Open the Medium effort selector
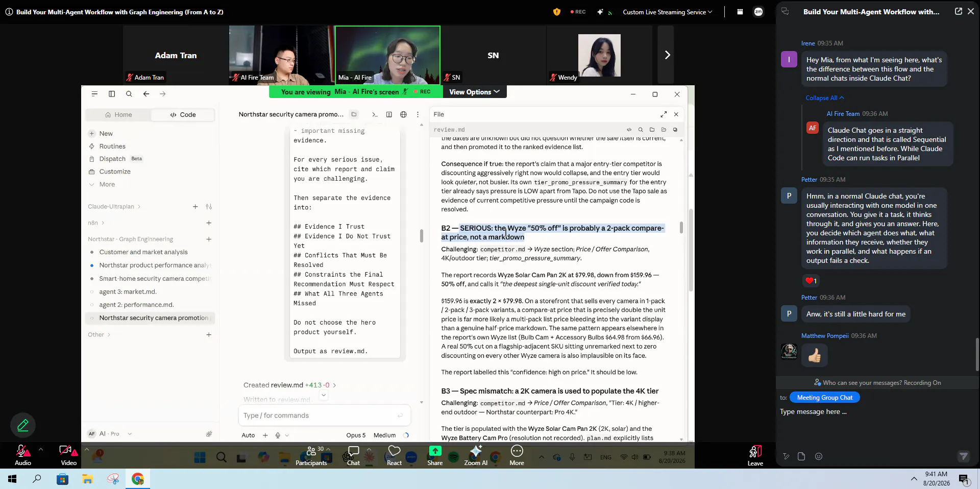The image size is (980, 489). tap(384, 435)
